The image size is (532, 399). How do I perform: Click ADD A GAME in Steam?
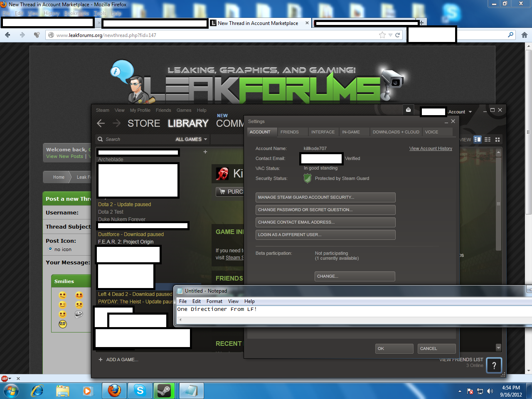118,360
